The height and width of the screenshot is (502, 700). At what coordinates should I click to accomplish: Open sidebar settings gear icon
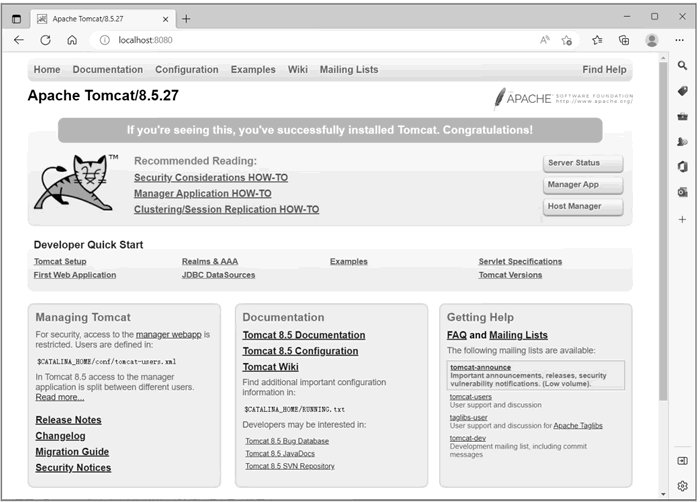point(682,486)
